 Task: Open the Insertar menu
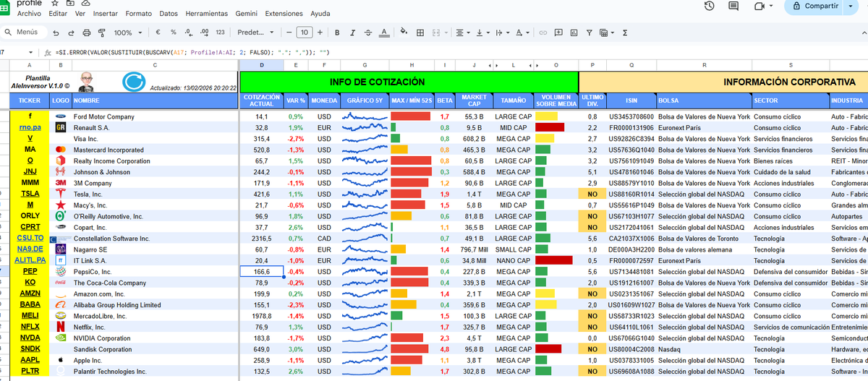[106, 14]
